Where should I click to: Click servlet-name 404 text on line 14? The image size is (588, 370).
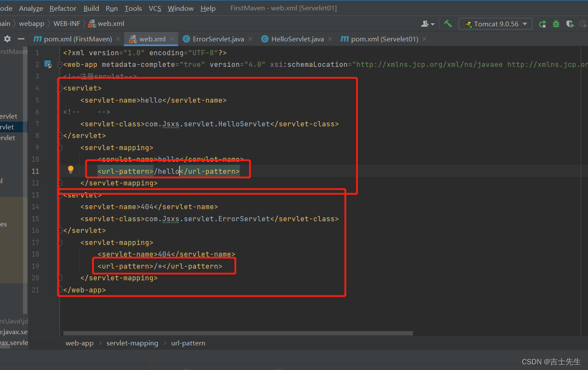point(147,207)
